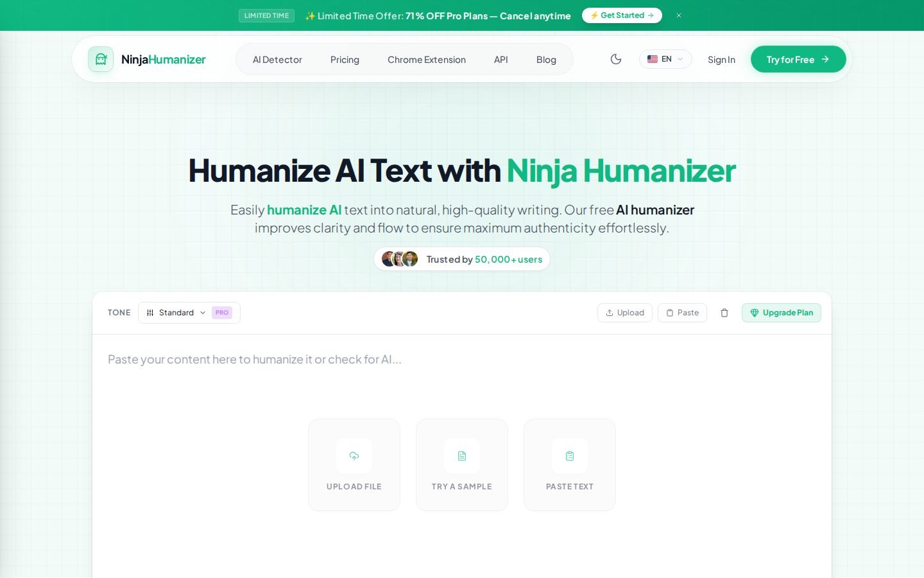Click the Try for Free button
Screen dimensions: 924x578
(x=798, y=59)
